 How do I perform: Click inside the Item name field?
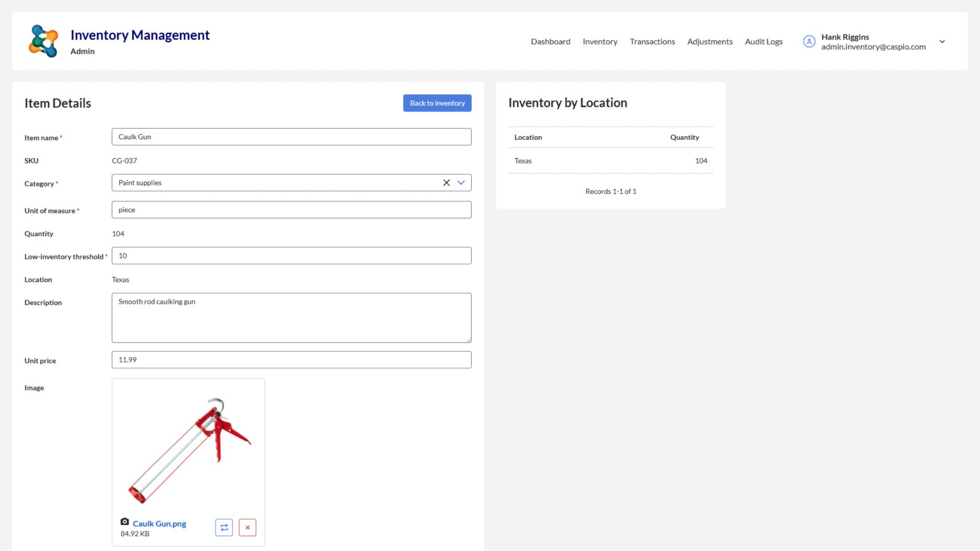pos(291,136)
